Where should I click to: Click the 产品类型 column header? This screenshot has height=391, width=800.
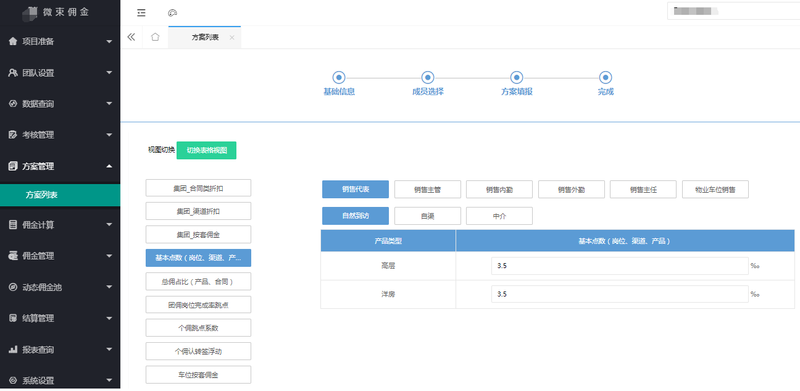click(x=388, y=241)
